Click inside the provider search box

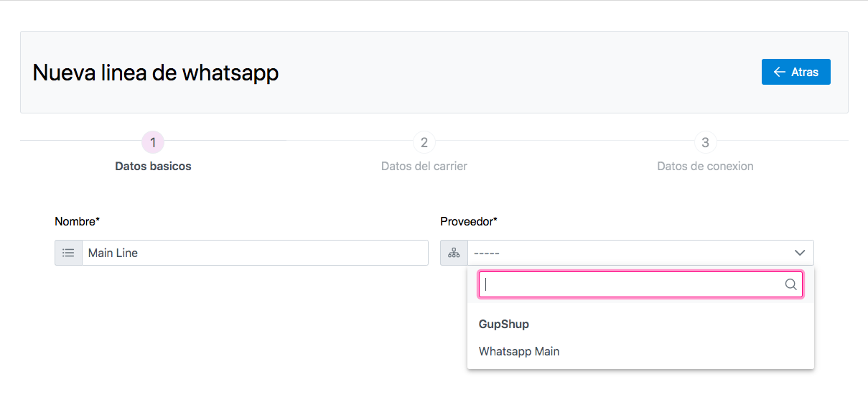coord(632,284)
